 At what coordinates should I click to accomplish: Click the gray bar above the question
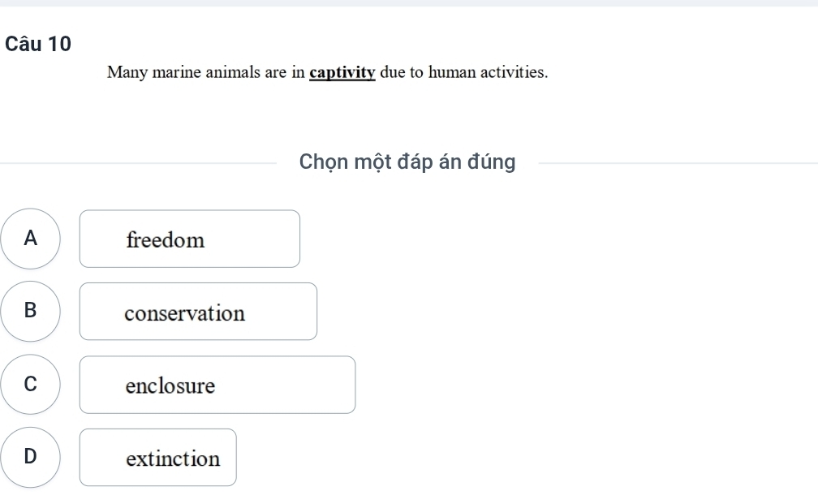(409, 3)
